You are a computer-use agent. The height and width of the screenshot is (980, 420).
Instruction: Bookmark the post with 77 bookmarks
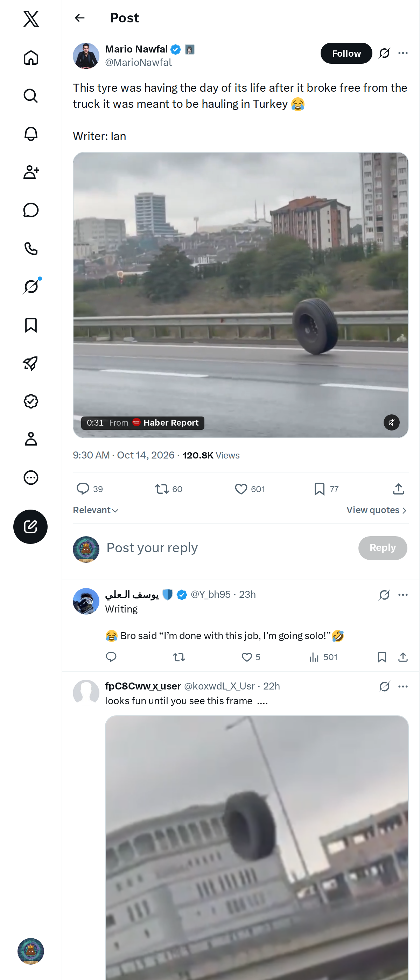326,489
